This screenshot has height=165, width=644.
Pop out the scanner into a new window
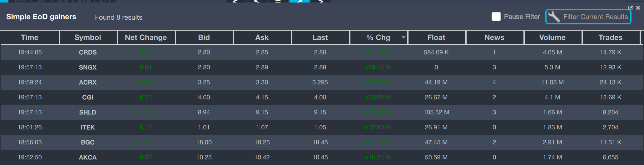pyautogui.click(x=631, y=8)
